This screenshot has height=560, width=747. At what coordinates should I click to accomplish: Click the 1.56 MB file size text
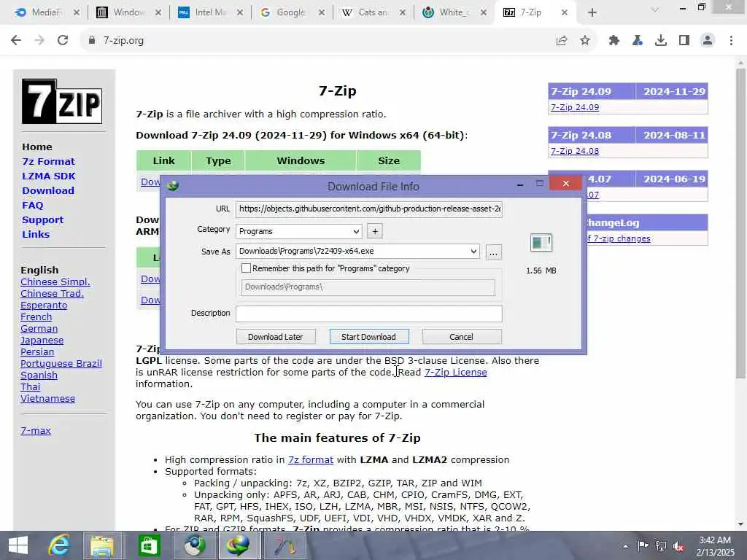point(541,271)
